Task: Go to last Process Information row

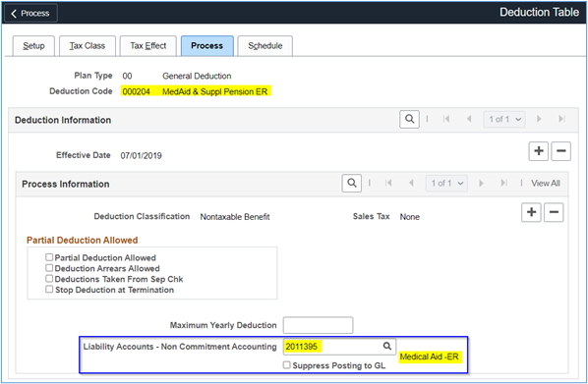Action: [504, 184]
